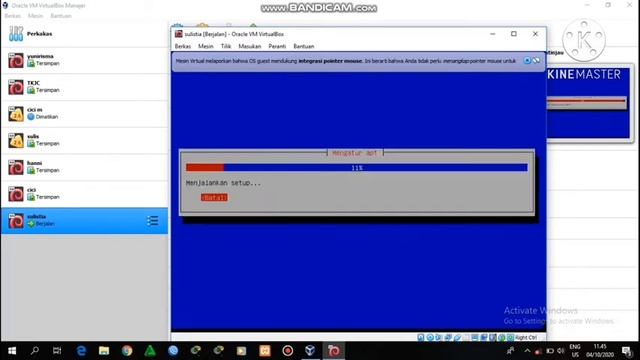The width and height of the screenshot is (640, 360).
Task: Click the VM preview thumbnail in Manager
Action: (588, 103)
